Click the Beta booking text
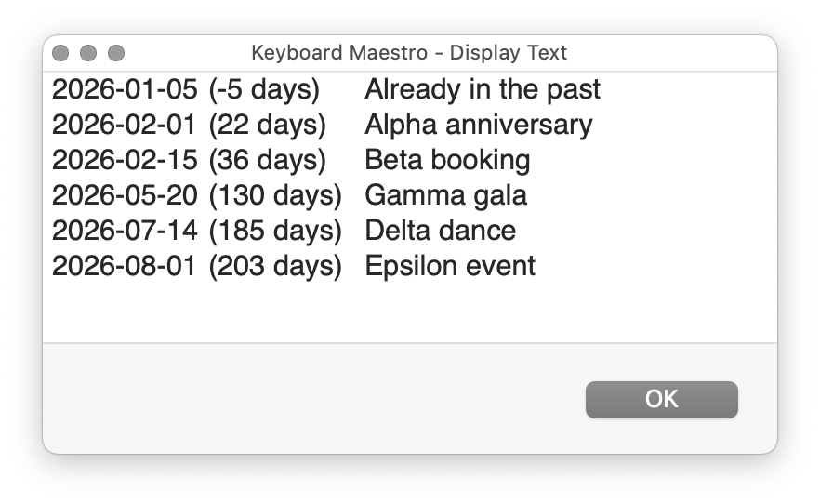 [447, 161]
